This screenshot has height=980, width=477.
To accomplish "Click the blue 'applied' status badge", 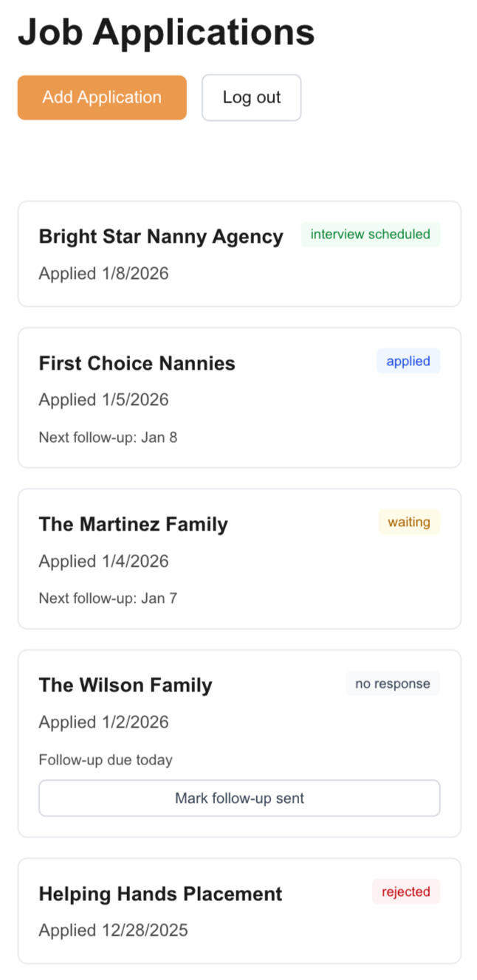I will tap(408, 361).
